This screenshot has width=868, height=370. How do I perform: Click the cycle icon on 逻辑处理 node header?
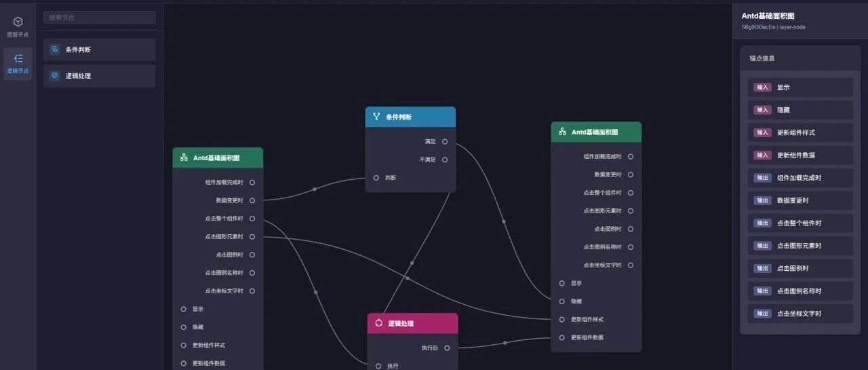[378, 323]
